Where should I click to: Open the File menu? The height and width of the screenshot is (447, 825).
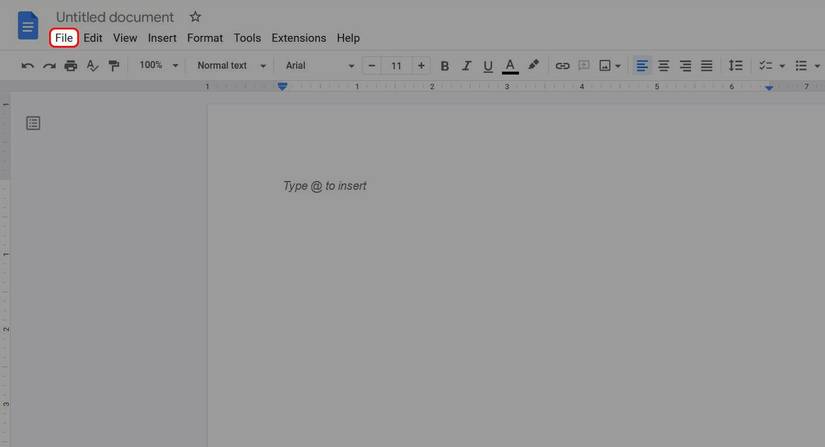[x=64, y=38]
